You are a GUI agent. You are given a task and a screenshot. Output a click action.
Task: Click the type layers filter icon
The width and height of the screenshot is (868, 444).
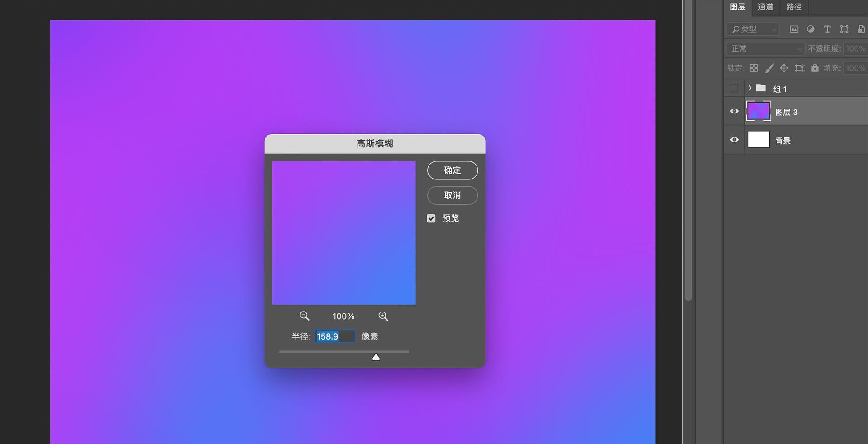(x=827, y=29)
